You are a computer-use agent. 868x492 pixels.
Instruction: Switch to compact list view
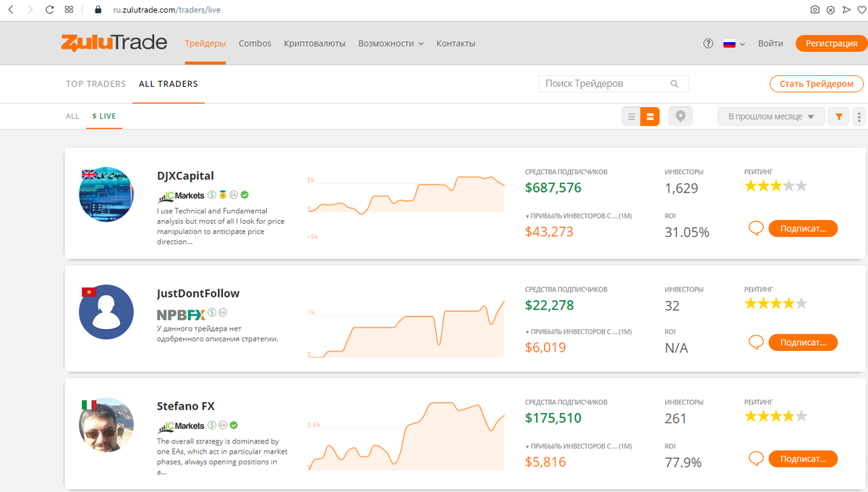click(631, 116)
